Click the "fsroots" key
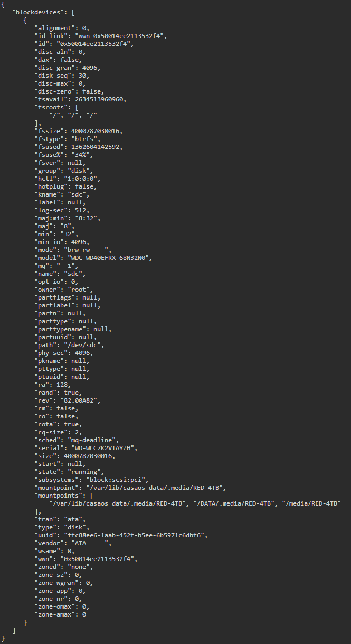351x644 pixels. pyautogui.click(x=51, y=107)
